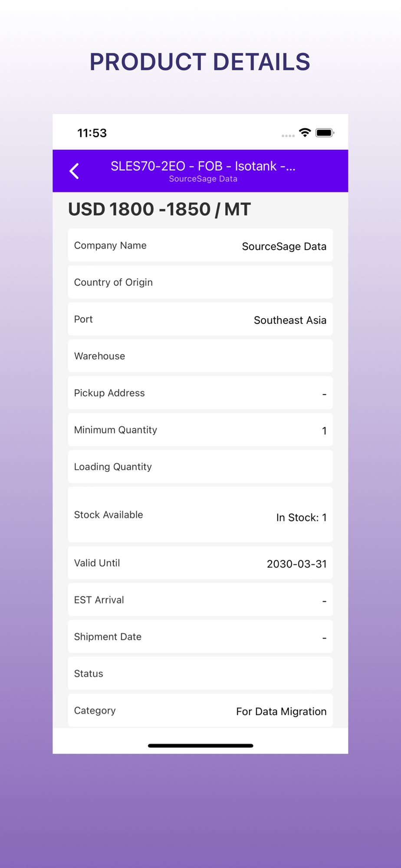
Task: Tap the Minimum Quantity row
Action: pos(200,430)
